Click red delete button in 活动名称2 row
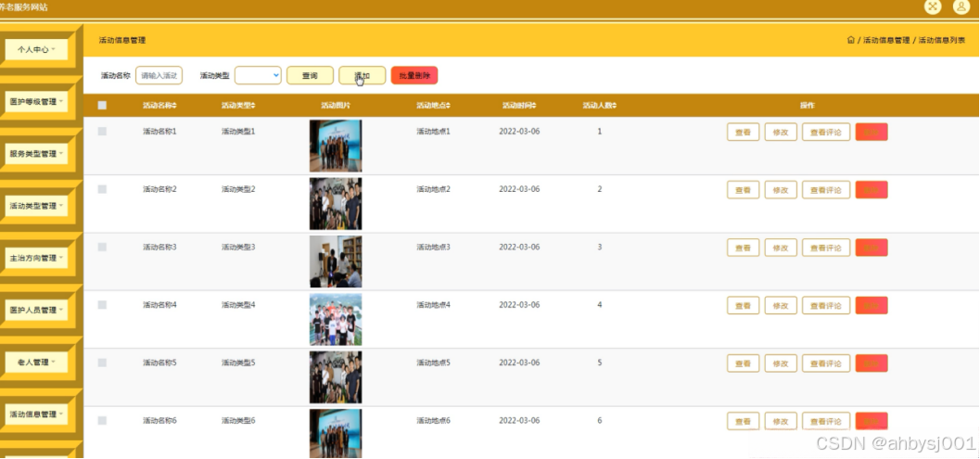Viewport: 980px width, 459px height. point(872,190)
